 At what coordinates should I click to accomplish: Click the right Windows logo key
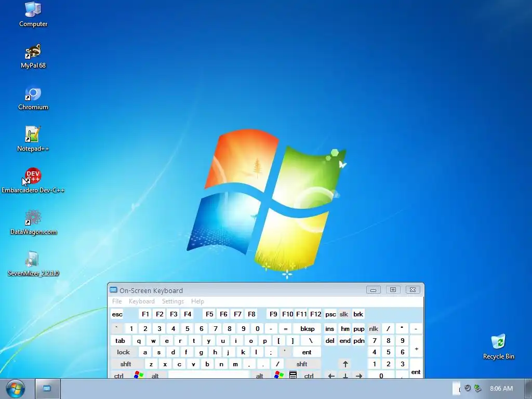pos(279,375)
